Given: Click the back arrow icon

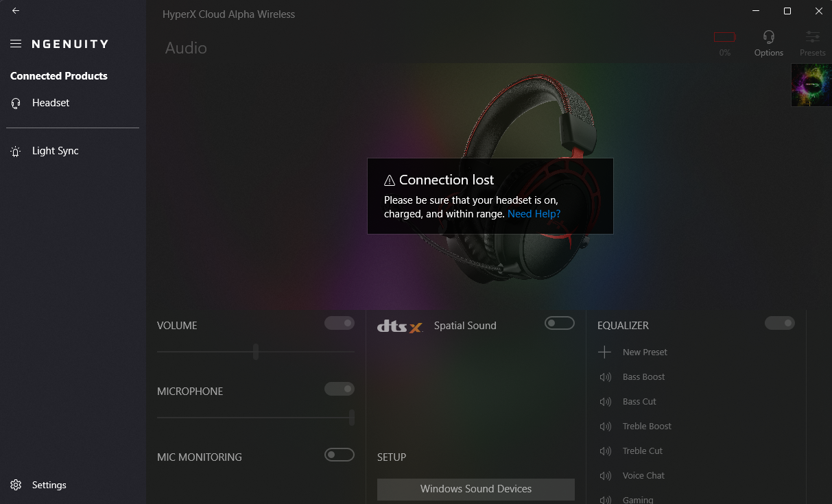Looking at the screenshot, I should point(16,11).
